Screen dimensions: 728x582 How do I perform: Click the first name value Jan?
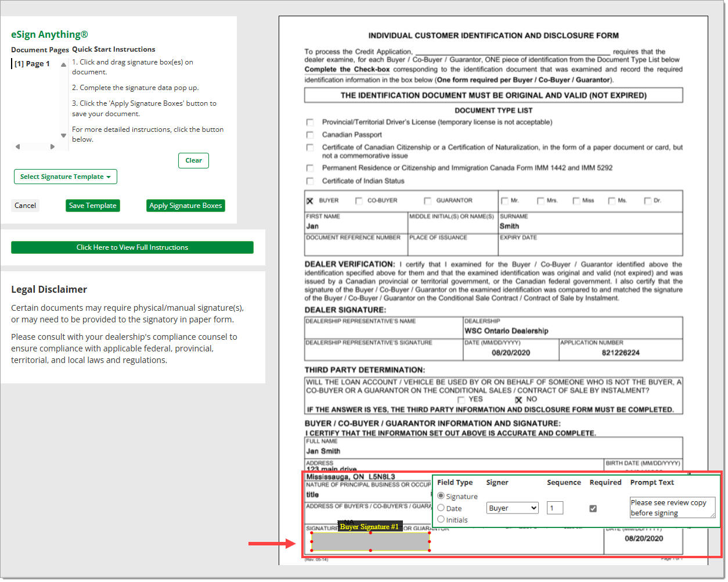click(x=312, y=227)
